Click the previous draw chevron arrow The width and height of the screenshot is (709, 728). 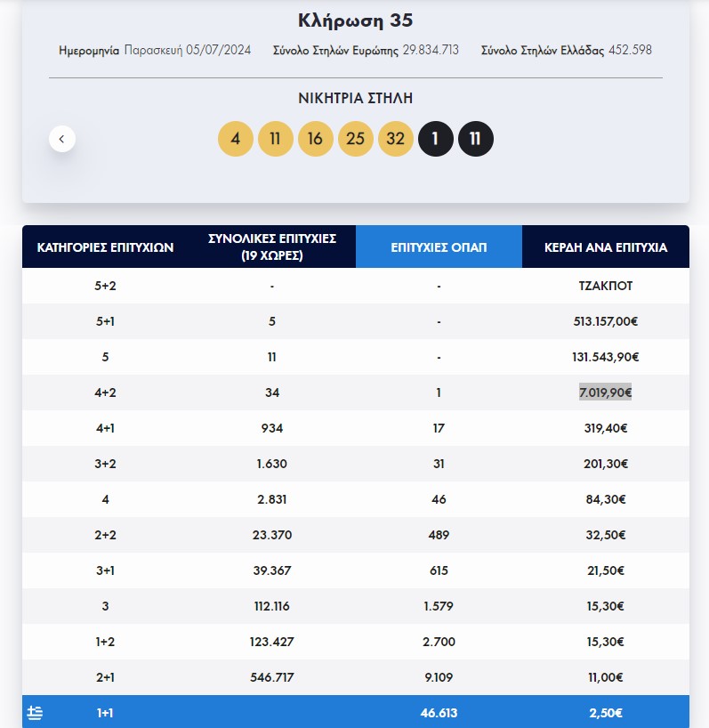point(61,139)
